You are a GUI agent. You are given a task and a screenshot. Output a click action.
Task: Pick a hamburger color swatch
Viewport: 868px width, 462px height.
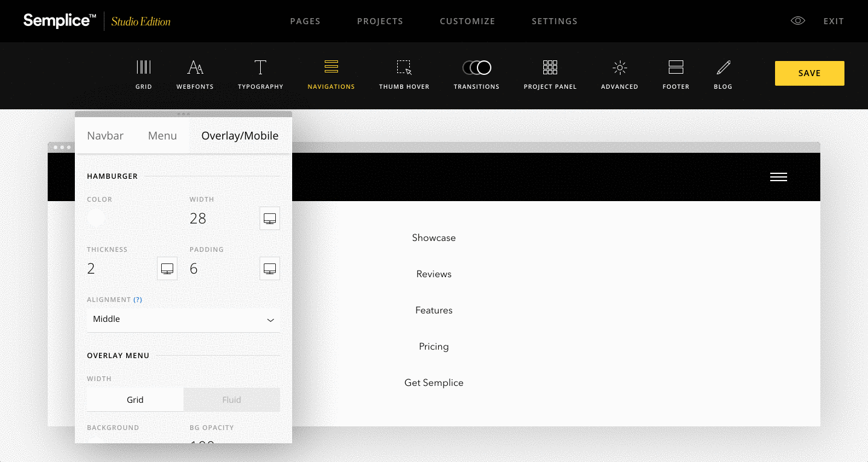click(x=97, y=218)
